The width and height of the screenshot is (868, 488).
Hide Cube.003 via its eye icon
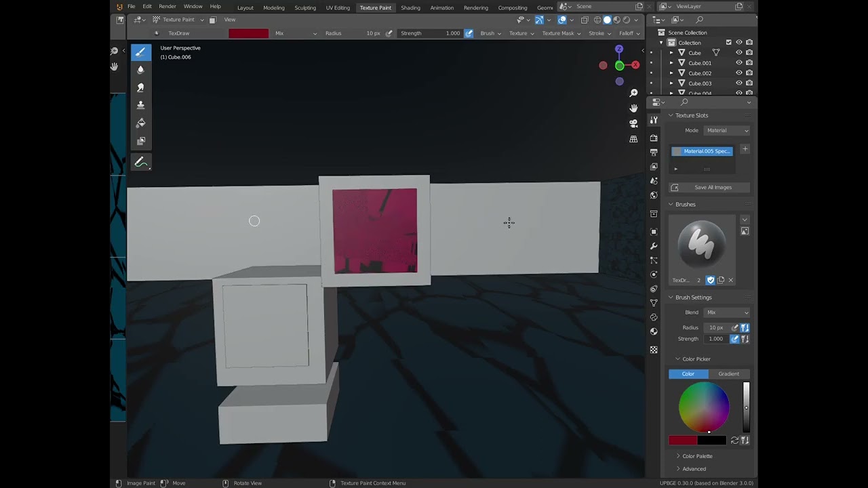pos(739,83)
